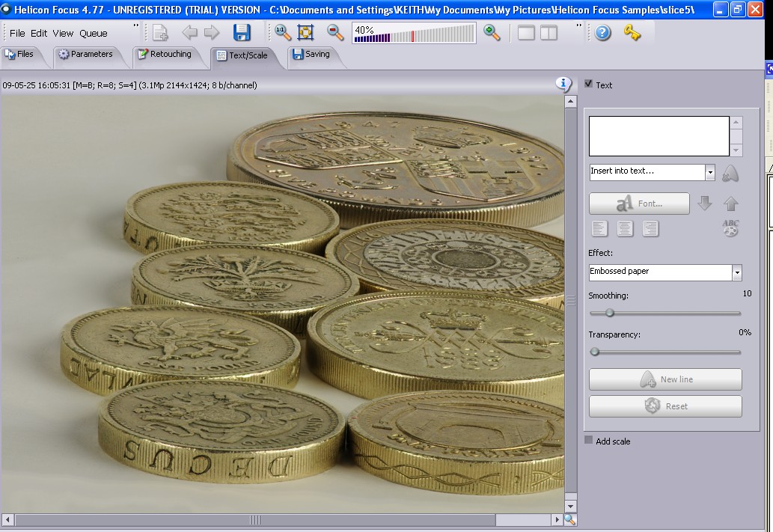The width and height of the screenshot is (773, 532).
Task: Switch to single pane view layout
Action: 526,33
